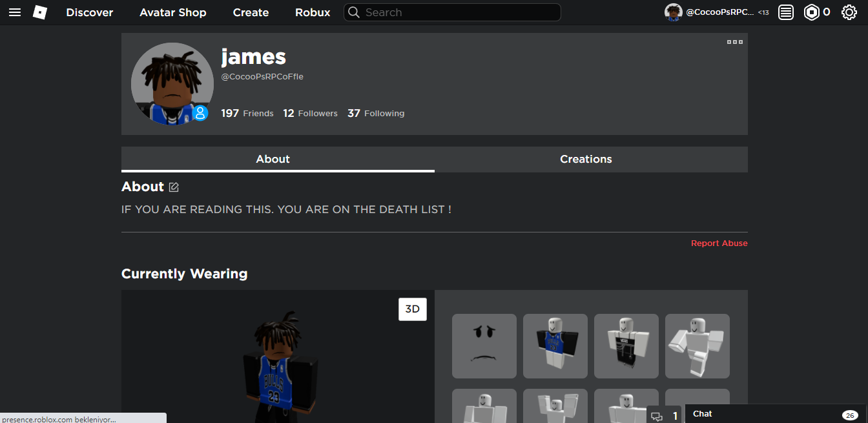Open the Robux page from the navbar

click(x=313, y=12)
